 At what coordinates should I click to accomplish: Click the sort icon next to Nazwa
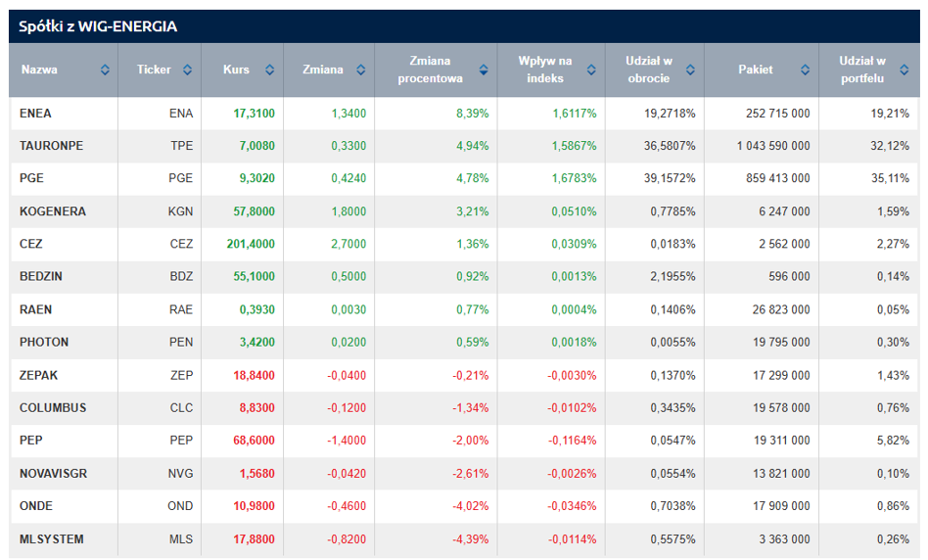(105, 70)
